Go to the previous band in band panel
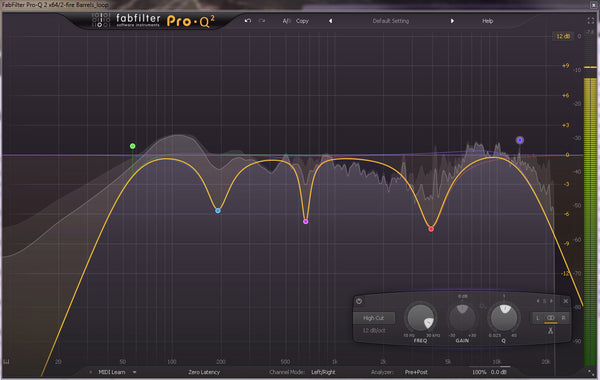This screenshot has width=600, height=380. [x=538, y=301]
